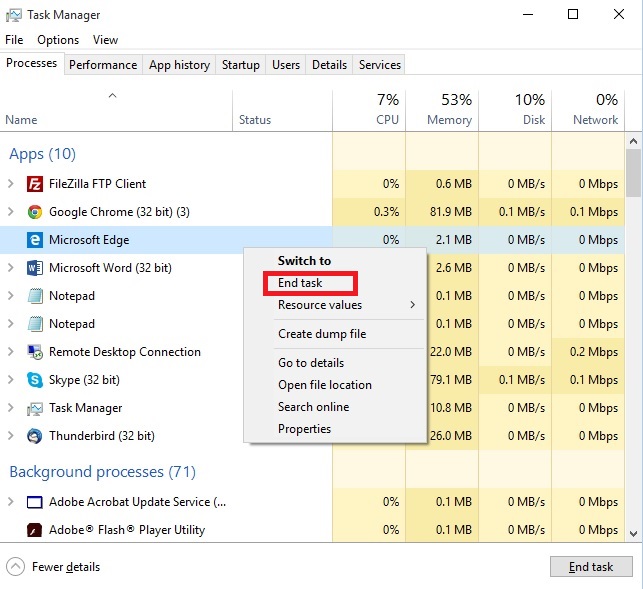Click the Microsoft Edge icon

tap(35, 240)
